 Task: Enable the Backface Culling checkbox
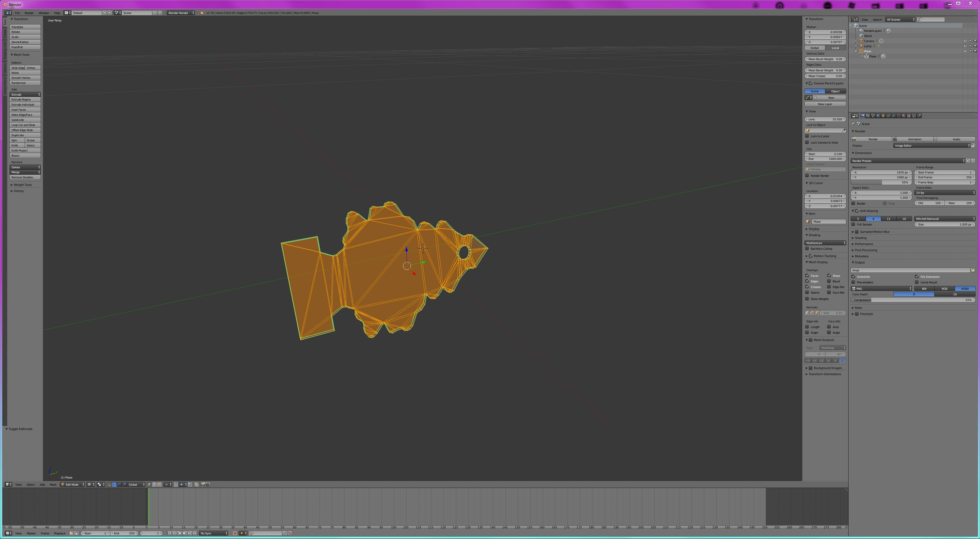click(807, 249)
